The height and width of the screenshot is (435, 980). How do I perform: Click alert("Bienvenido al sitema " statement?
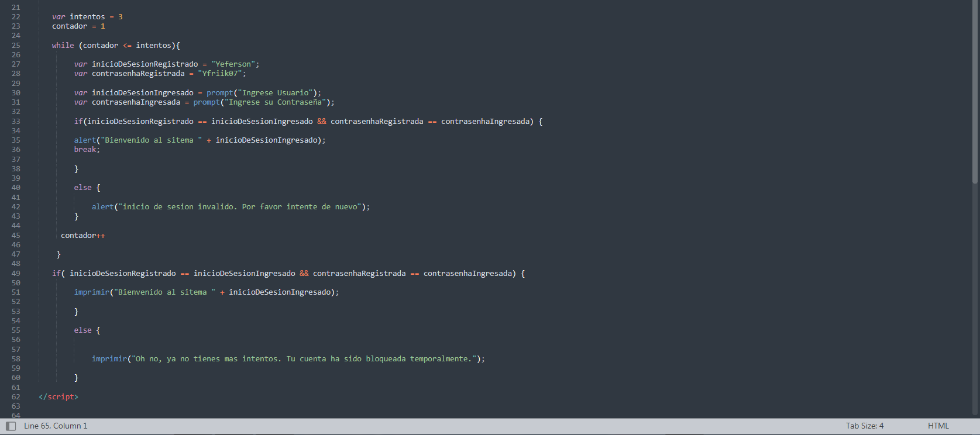200,140
